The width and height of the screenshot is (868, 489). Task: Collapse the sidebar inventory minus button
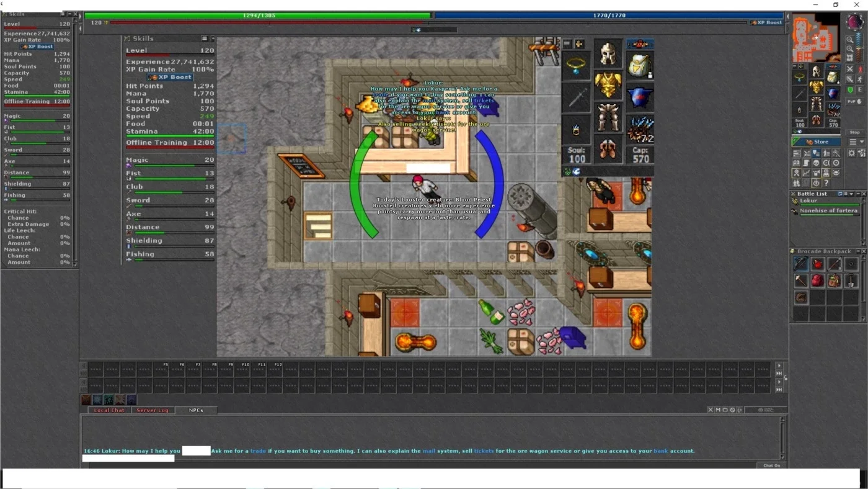point(795,66)
